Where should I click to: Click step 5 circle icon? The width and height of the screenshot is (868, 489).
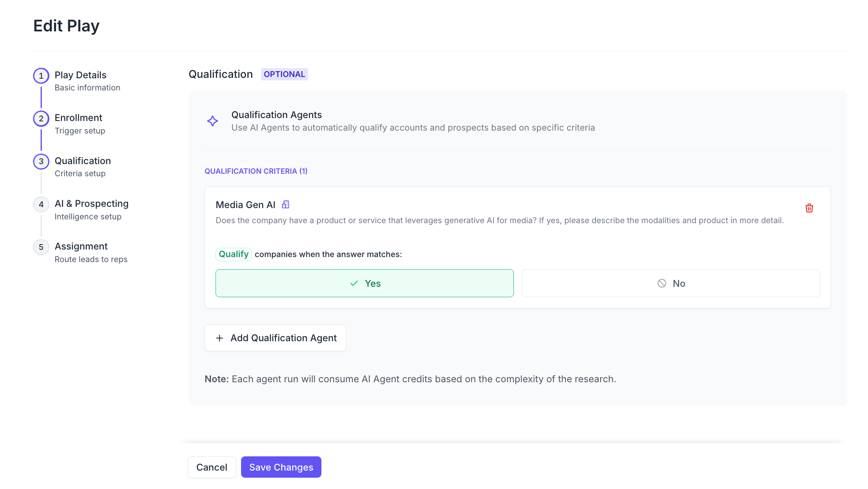(x=41, y=247)
